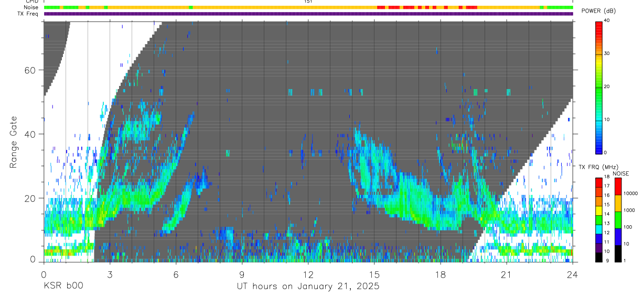The height and width of the screenshot is (297, 644).
Task: Click the "1" tick on the NOISE legend
Action: (626, 260)
